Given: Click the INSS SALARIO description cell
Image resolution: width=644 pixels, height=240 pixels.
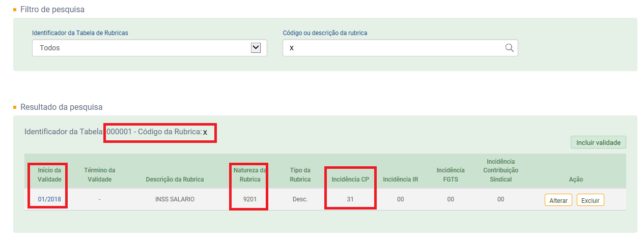Looking at the screenshot, I should [x=175, y=199].
